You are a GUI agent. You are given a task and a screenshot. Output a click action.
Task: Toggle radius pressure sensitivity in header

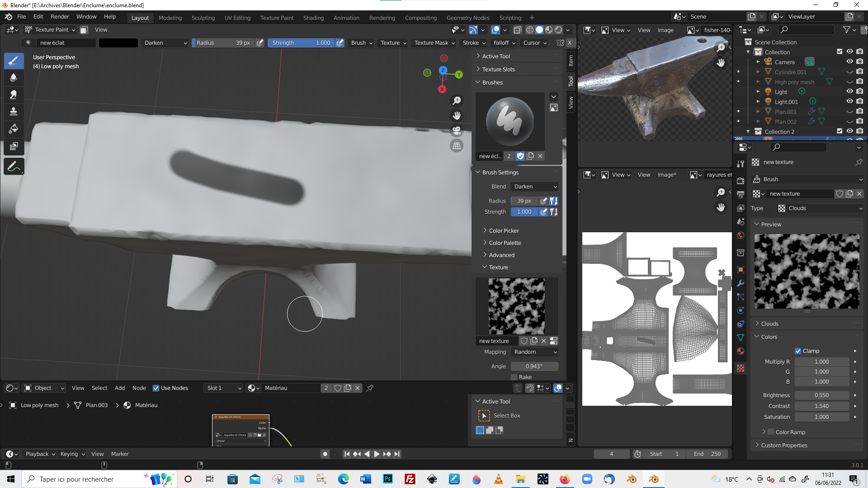coord(260,43)
